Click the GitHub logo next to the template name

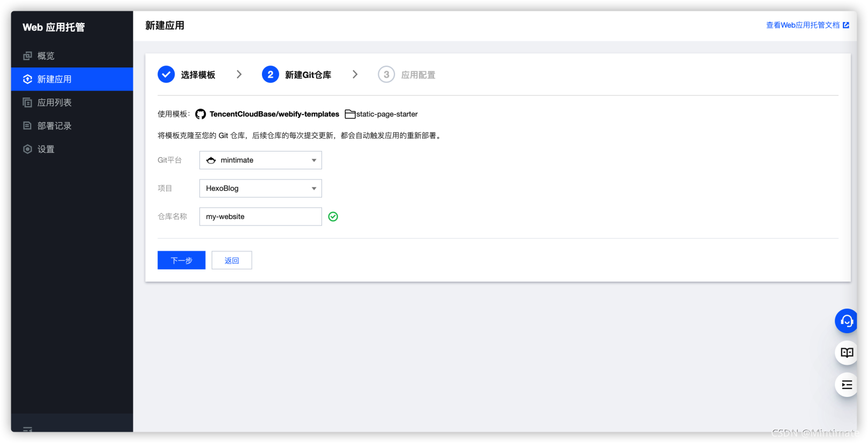click(x=200, y=114)
